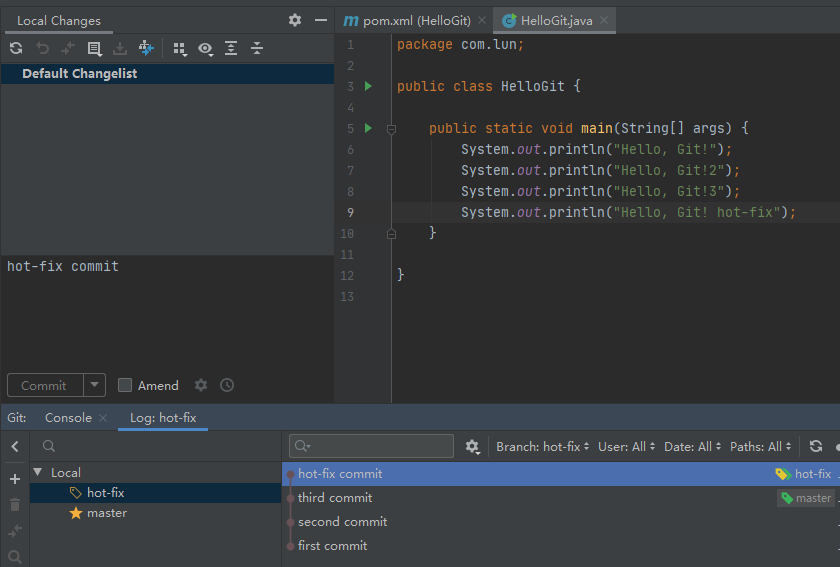This screenshot has height=567, width=840.
Task: Select the hot-fix branch in tree
Action: point(155,493)
